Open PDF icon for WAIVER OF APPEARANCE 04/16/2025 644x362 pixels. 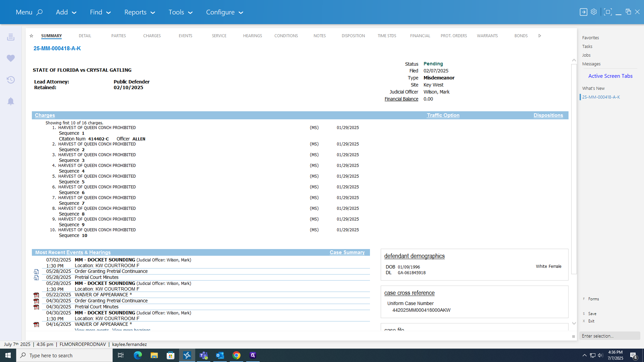[x=36, y=324]
